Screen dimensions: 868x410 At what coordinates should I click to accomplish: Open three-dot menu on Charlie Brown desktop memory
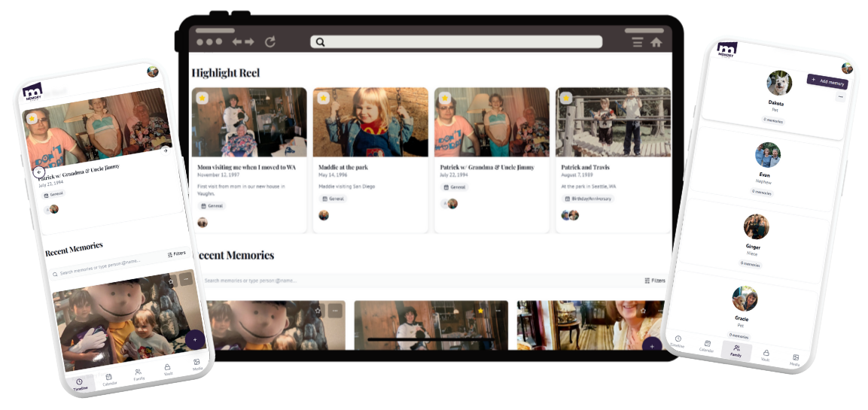tap(335, 311)
